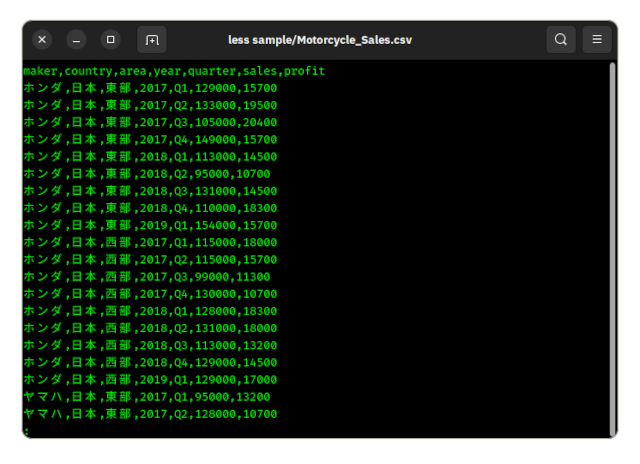Click the ヤマハ 2017 Q2 row

pos(150,413)
